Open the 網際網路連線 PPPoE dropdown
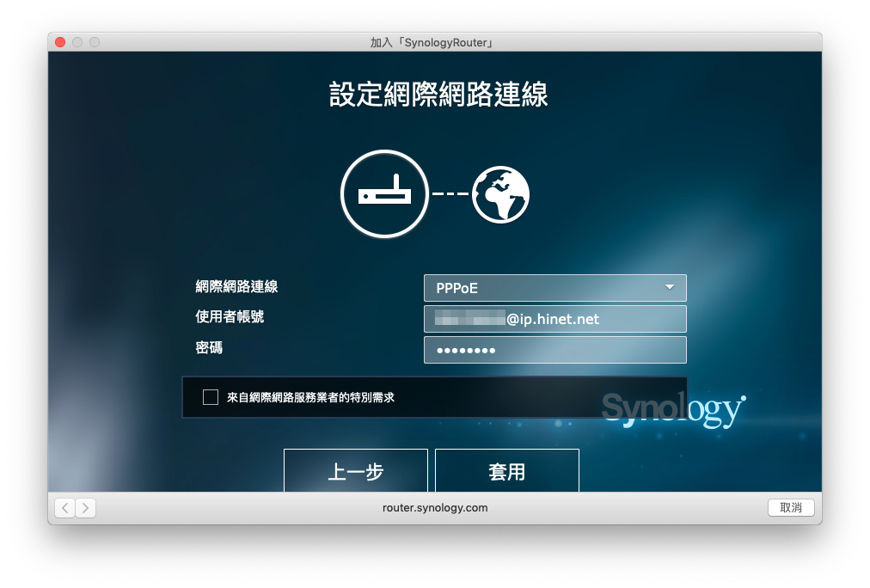870x588 pixels. 554,288
